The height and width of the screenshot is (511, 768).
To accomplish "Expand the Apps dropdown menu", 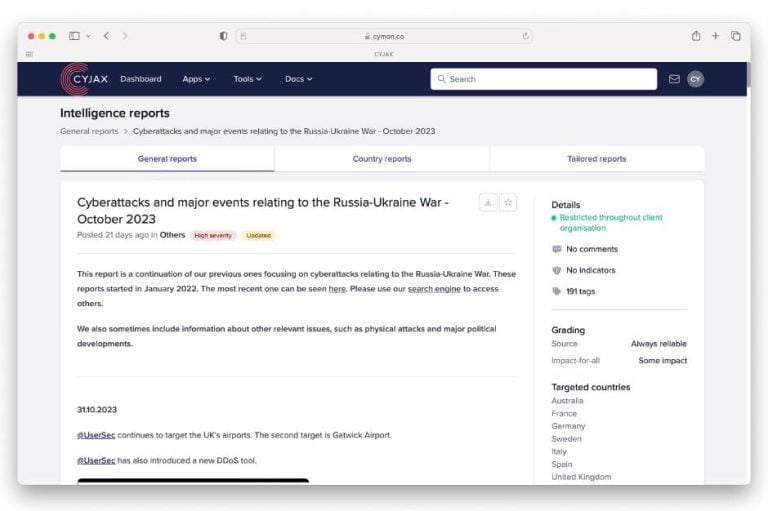I will [196, 79].
